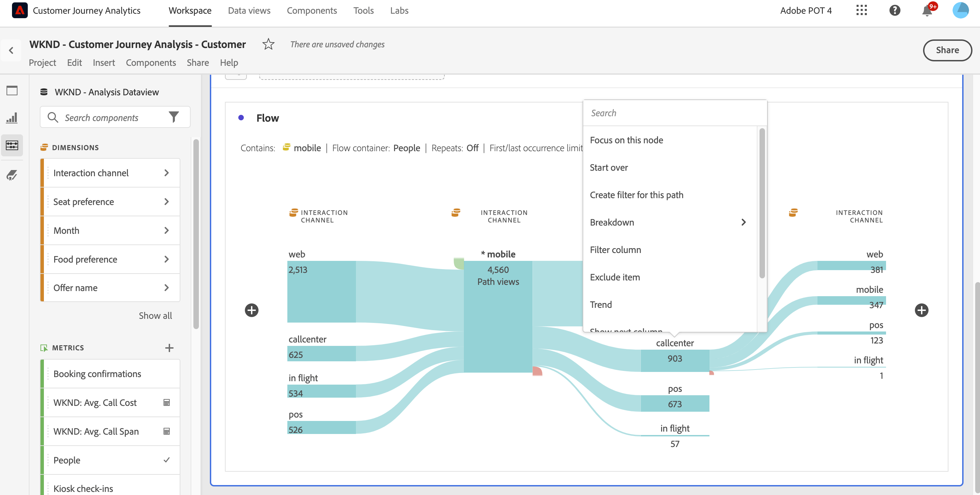
Task: Click the Search components field
Action: click(x=115, y=117)
